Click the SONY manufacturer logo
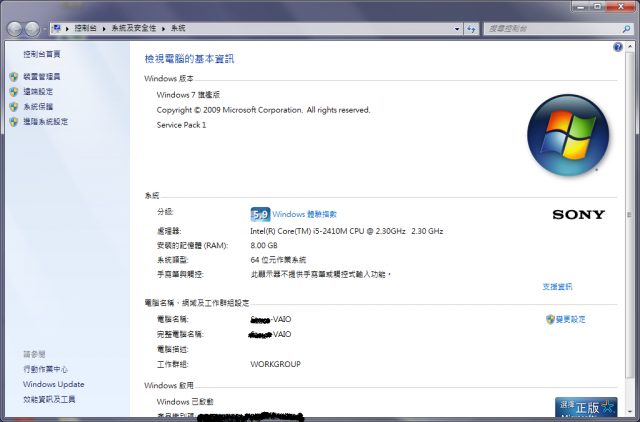The image size is (640, 422). 578,214
